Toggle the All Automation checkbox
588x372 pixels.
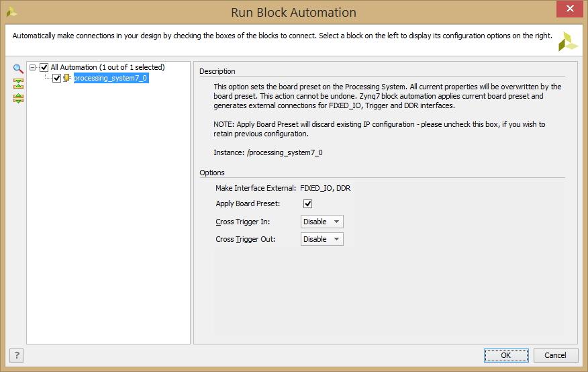pos(44,67)
